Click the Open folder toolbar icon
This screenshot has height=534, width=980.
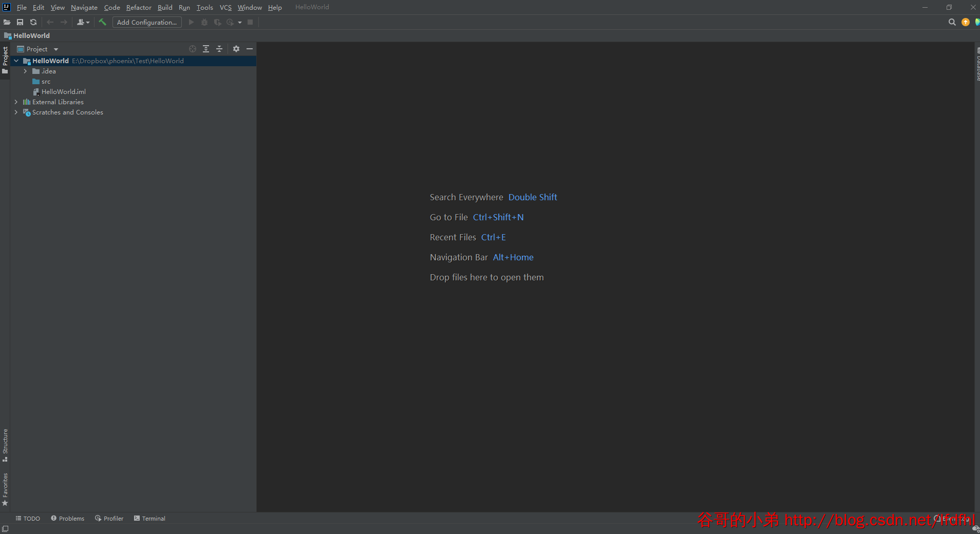click(7, 22)
